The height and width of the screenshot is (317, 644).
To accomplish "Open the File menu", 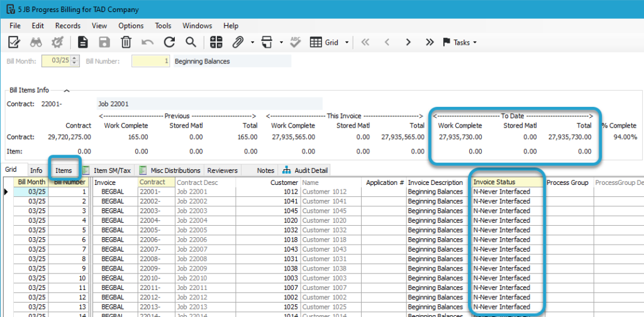I will (x=15, y=25).
